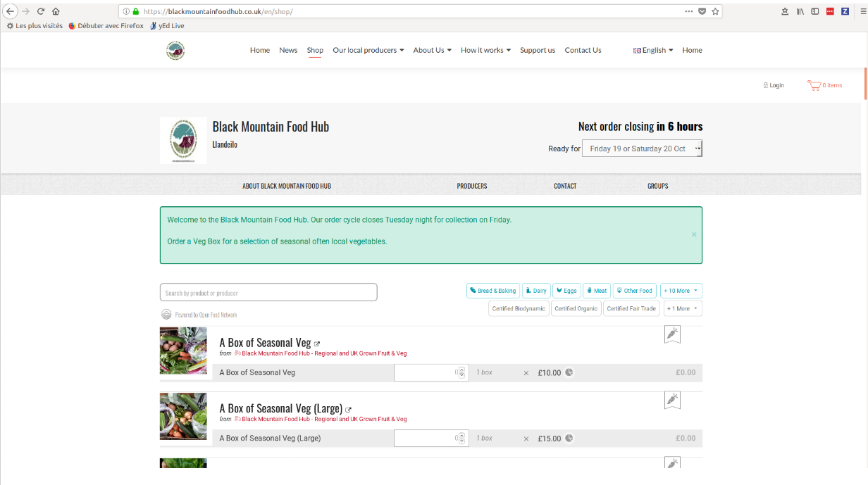Click the carrot badge on Seasonal Veg (Large)
Viewport: 868px width, 485px height.
(672, 400)
